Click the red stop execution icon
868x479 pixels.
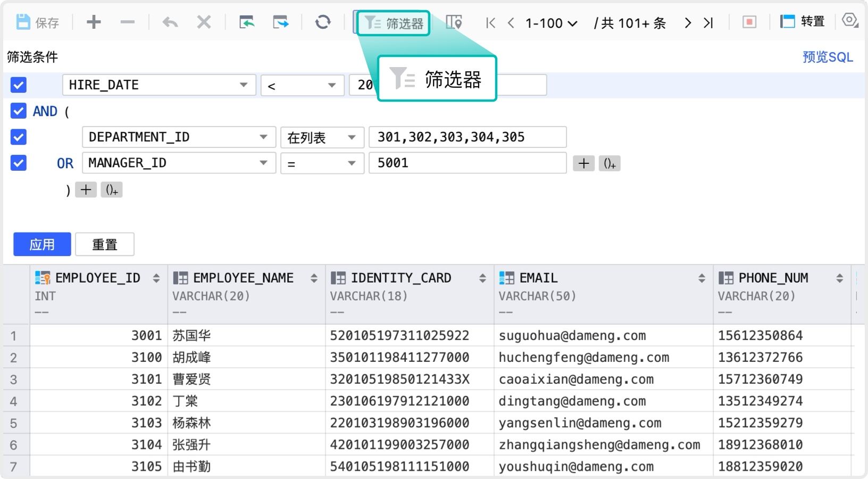tap(749, 22)
